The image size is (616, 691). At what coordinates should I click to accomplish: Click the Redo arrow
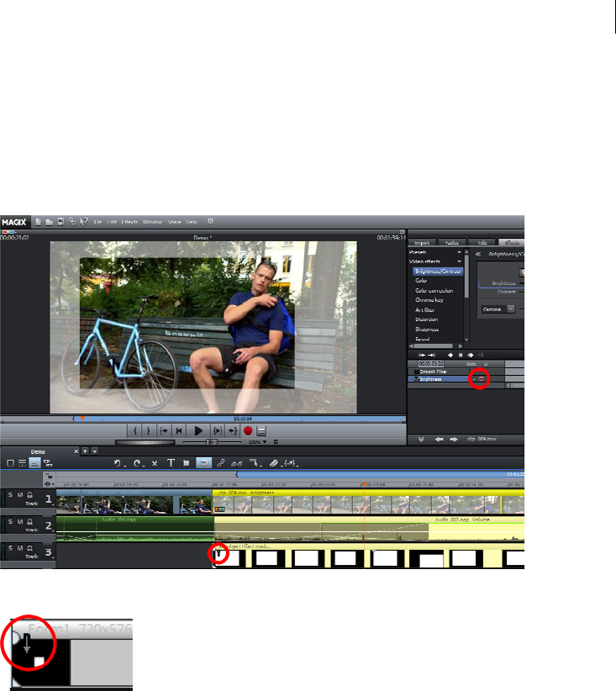pyautogui.click(x=137, y=463)
